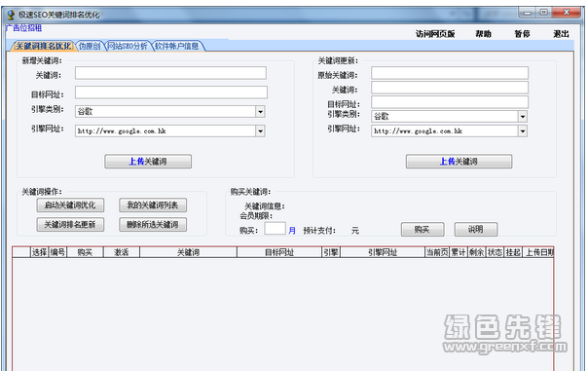The height and width of the screenshot is (371, 588).
Task: Focus 目标网址 field in 新增关键词
Action: 171,93
